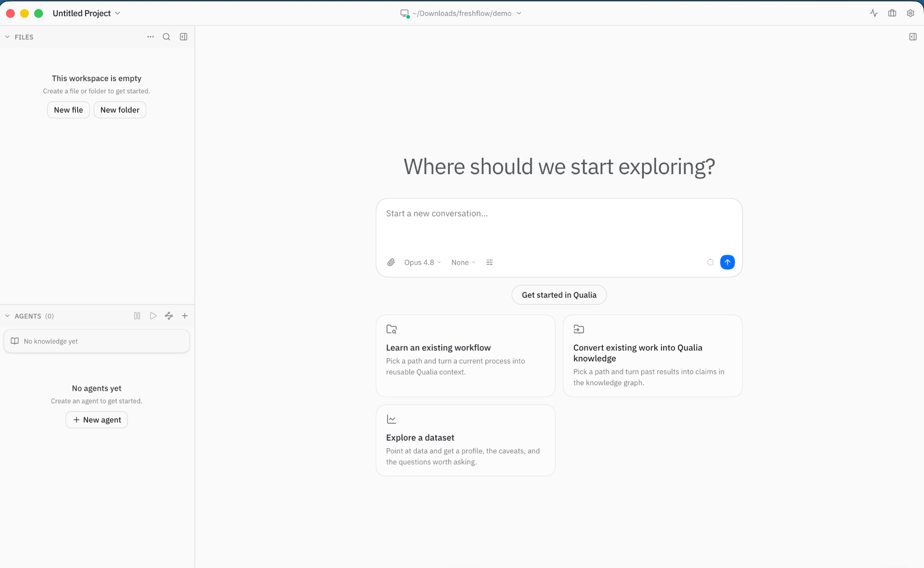This screenshot has height=568, width=924.
Task: Click the computer connection status icon
Action: (x=405, y=13)
